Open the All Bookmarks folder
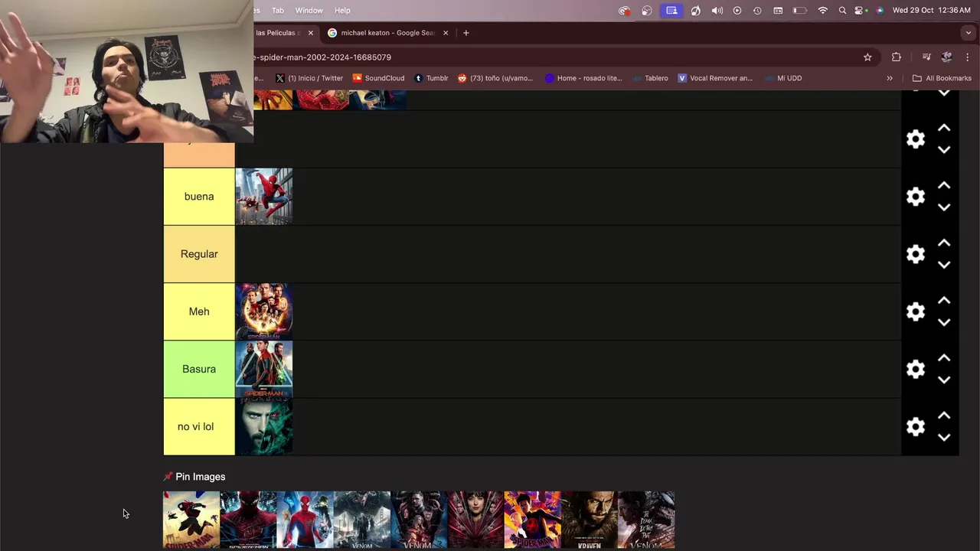The image size is (980, 551). pyautogui.click(x=942, y=78)
